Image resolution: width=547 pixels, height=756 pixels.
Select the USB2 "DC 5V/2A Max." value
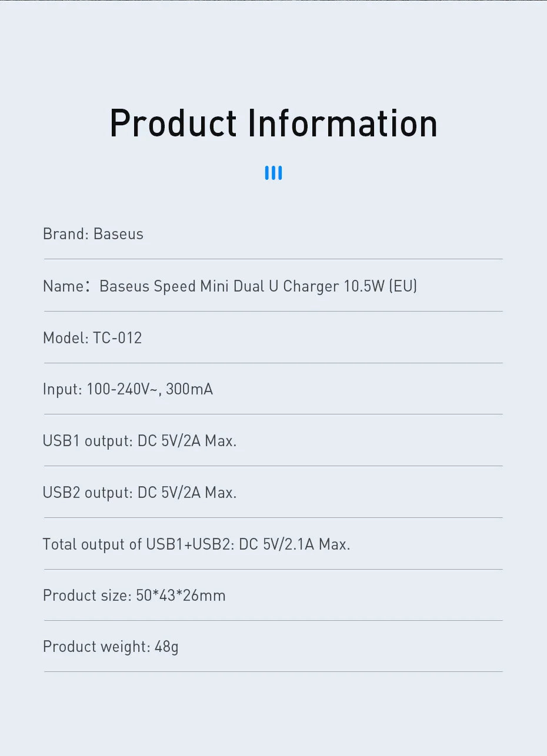[187, 493]
